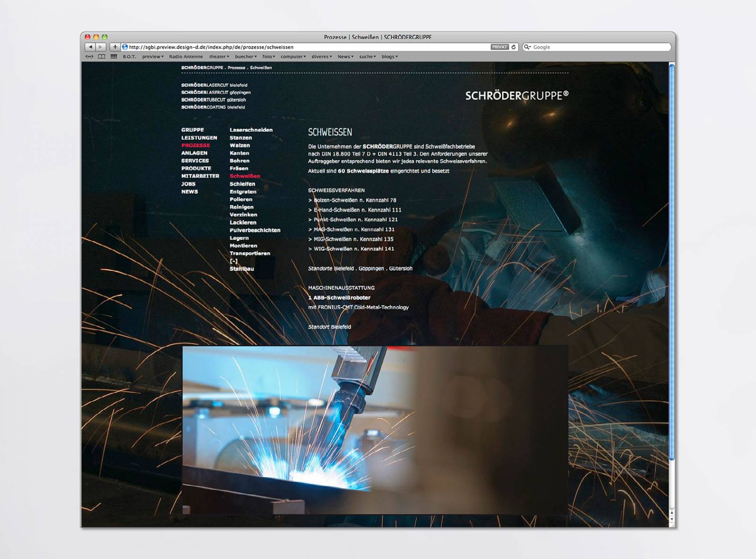
Task: Open the Verzinken process link
Action: (243, 215)
